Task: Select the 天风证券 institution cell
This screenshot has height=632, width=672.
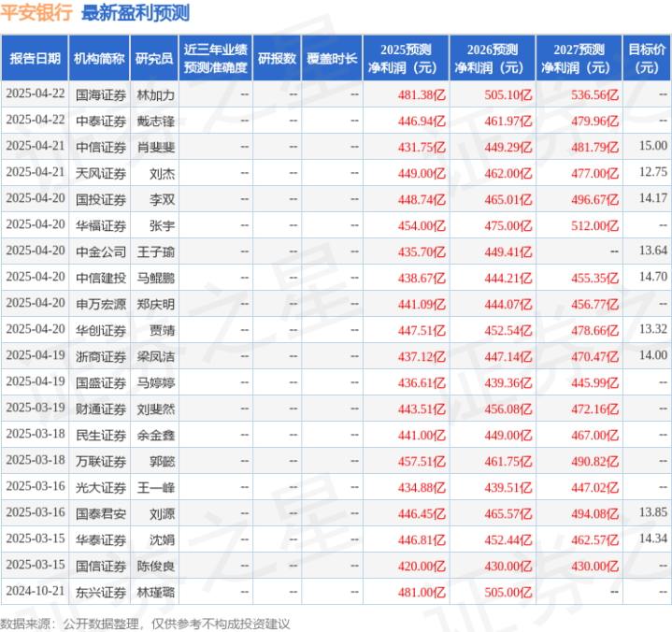Action: click(101, 174)
